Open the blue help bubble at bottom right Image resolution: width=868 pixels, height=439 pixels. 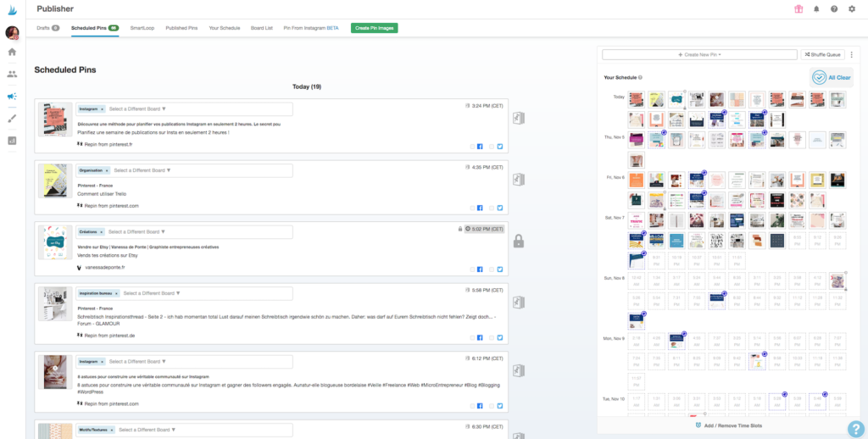855,428
